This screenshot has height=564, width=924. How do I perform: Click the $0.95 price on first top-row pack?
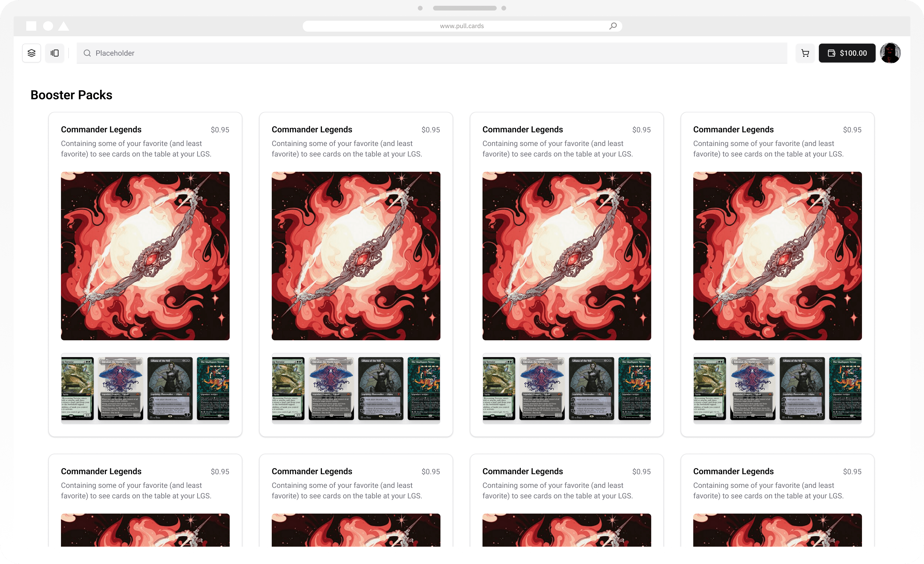[x=220, y=130]
